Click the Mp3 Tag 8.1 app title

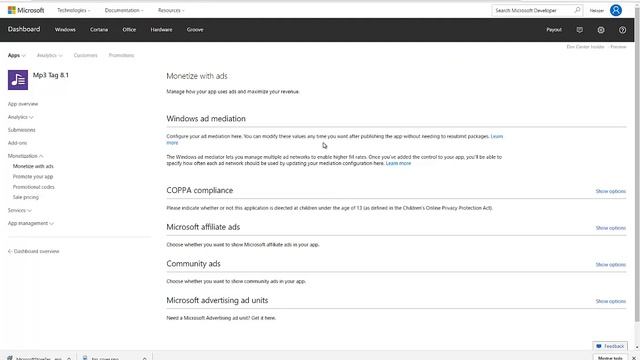tap(51, 75)
